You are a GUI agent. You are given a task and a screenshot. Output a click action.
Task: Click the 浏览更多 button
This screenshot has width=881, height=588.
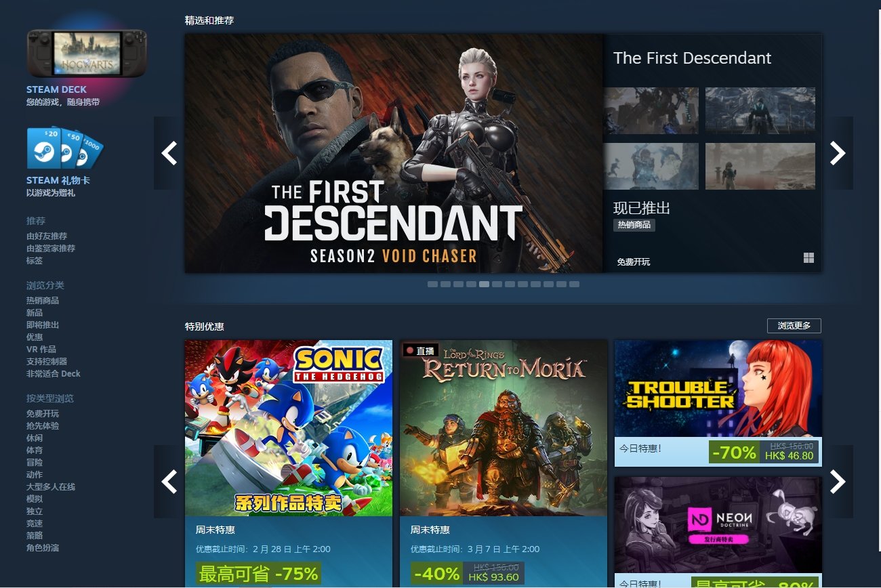pyautogui.click(x=794, y=326)
